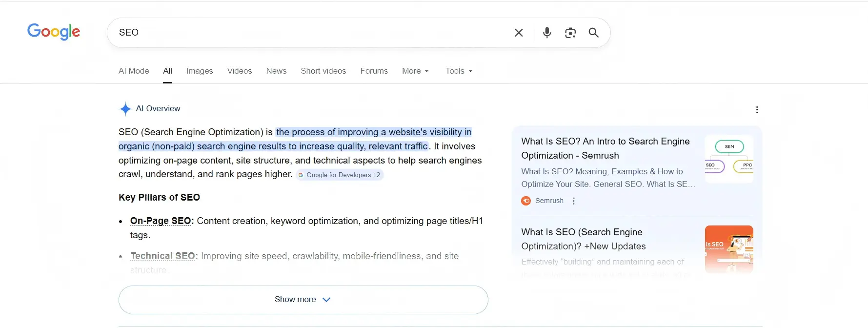Open Search by image camera icon
Viewport: 868px width, 328px height.
pyautogui.click(x=570, y=33)
